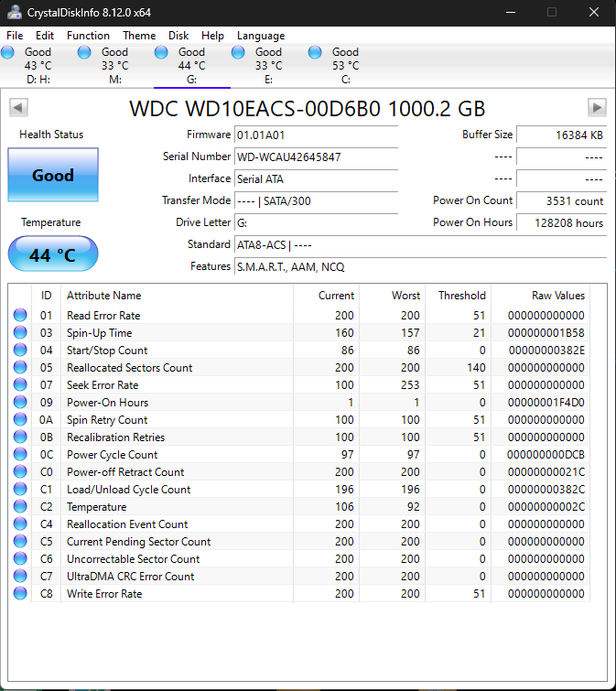Go to previous disk with left arrow
The width and height of the screenshot is (616, 691).
point(18,107)
